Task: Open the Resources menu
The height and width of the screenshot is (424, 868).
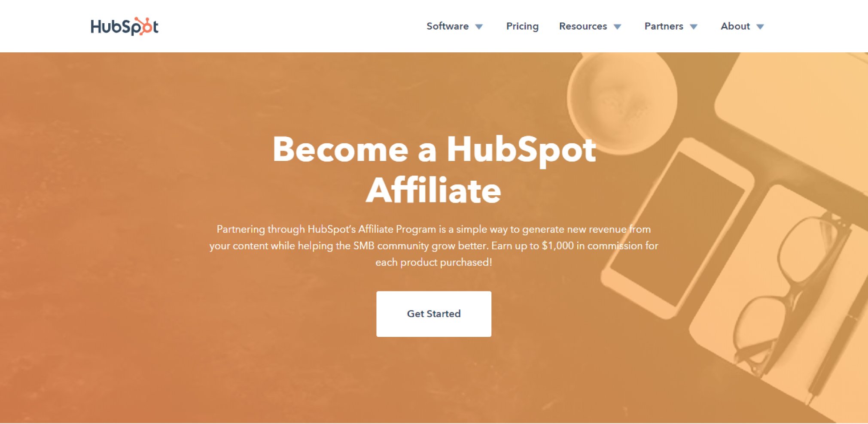Action: point(583,26)
